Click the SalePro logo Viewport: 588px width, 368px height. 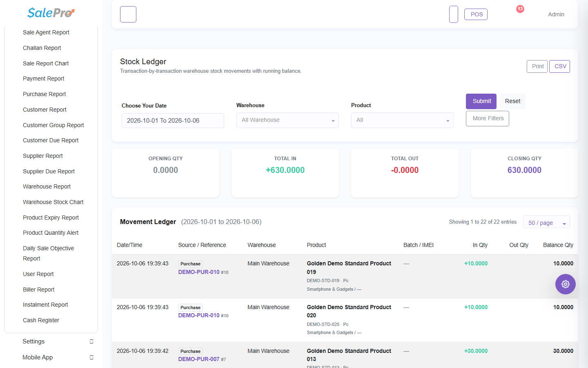(x=51, y=13)
